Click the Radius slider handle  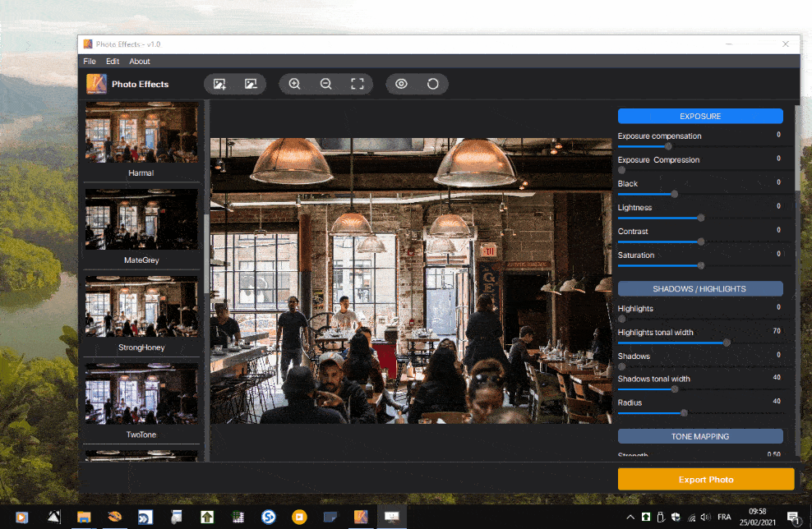click(x=684, y=413)
